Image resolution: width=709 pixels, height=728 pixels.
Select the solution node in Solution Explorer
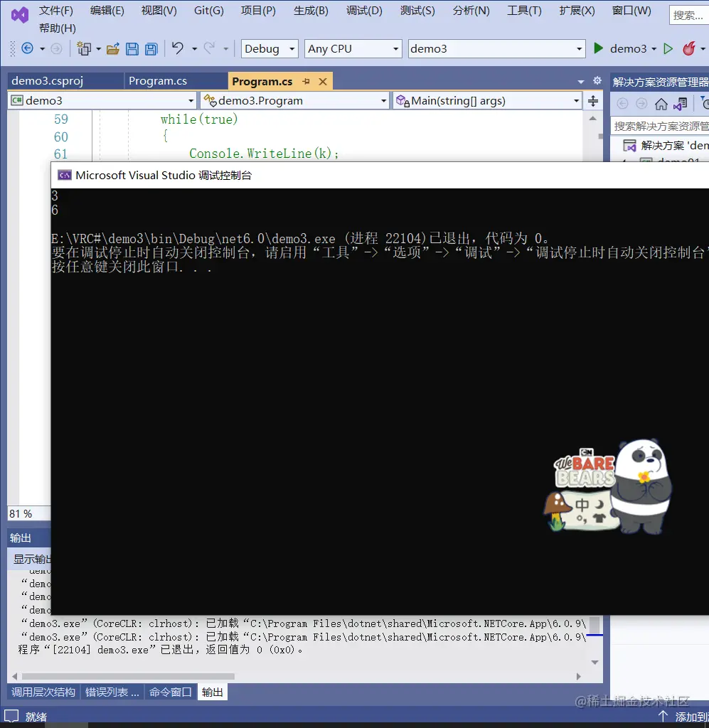tap(665, 145)
